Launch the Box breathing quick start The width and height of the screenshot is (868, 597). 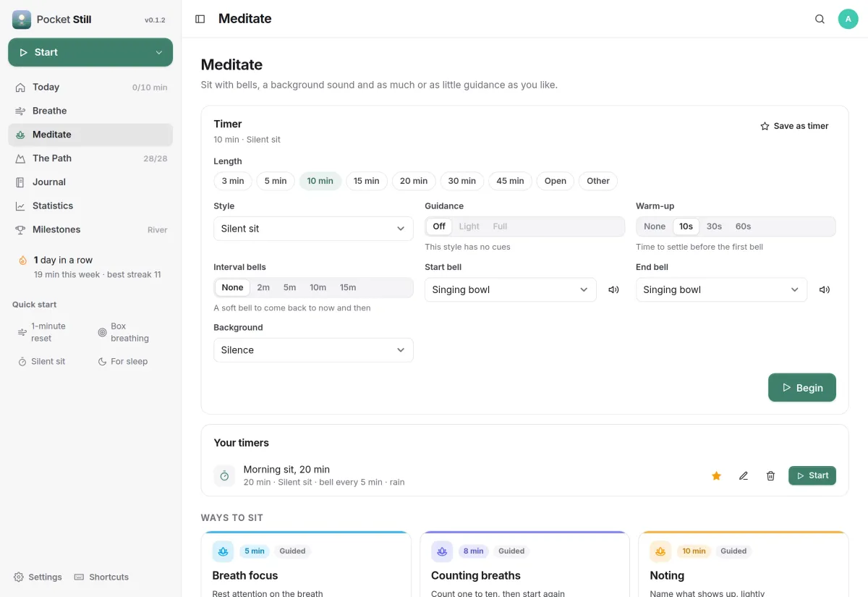point(130,332)
